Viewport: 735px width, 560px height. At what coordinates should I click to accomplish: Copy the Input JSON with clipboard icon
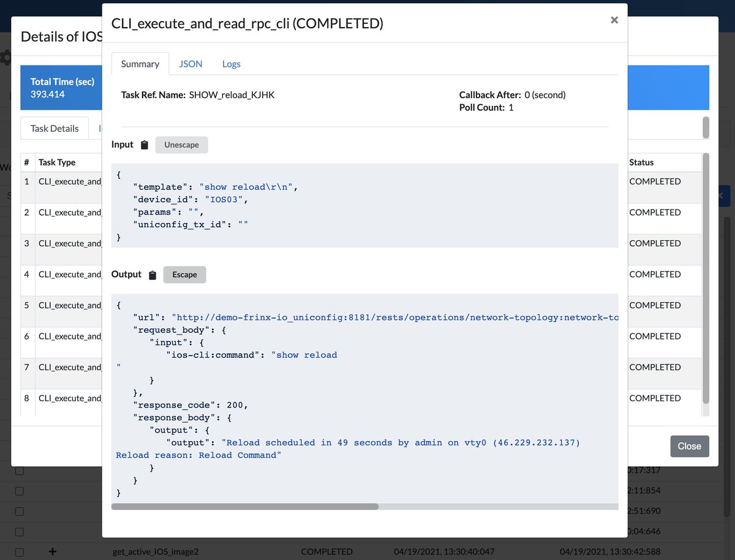coord(145,145)
